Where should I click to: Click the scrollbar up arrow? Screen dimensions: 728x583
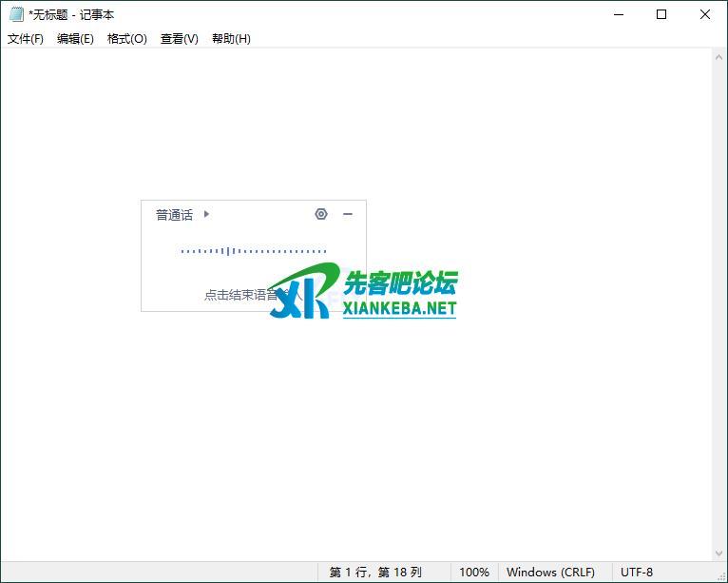pyautogui.click(x=718, y=58)
